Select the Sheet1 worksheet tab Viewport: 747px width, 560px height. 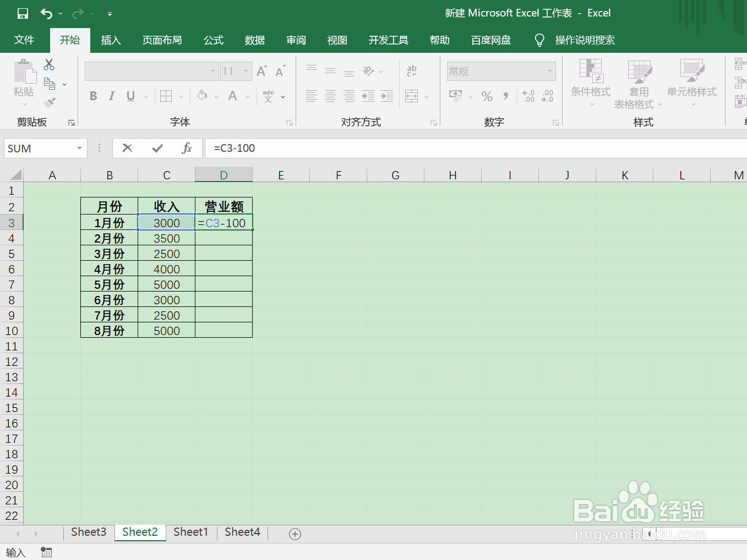(x=190, y=532)
